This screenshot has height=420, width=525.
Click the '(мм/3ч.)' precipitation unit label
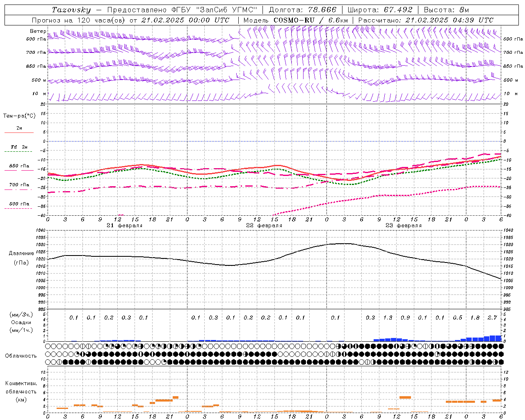point(21,315)
